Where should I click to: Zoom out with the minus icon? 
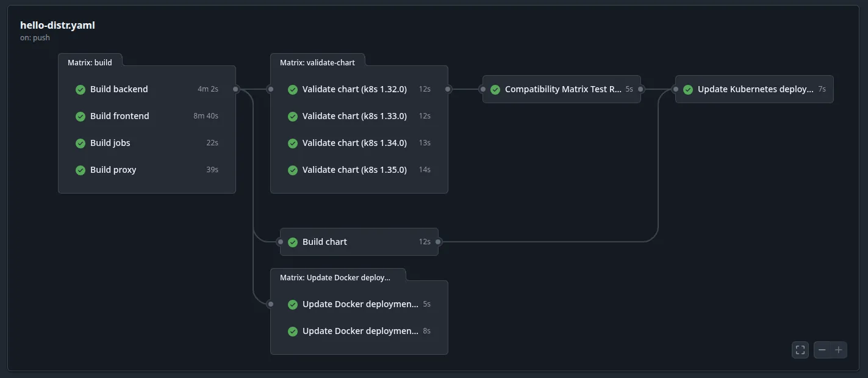coord(822,349)
